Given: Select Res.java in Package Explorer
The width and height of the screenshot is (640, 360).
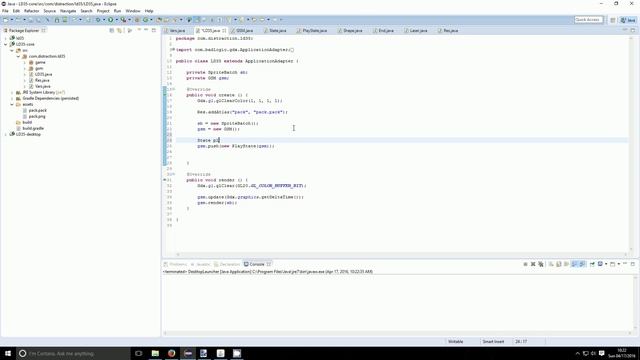Looking at the screenshot, I should 42,80.
